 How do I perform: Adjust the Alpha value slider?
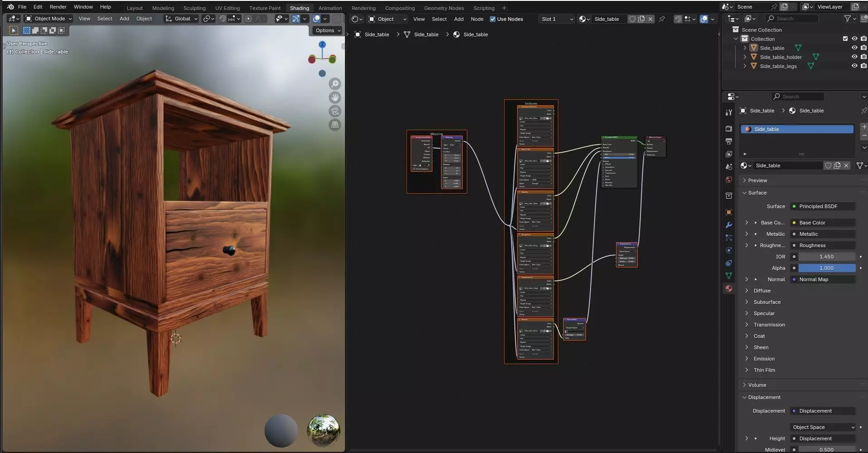[826, 268]
